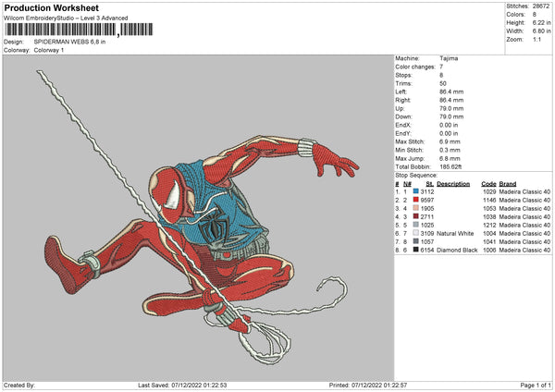Click the Machine value Tajima
555x392 pixels.
[x=448, y=58]
